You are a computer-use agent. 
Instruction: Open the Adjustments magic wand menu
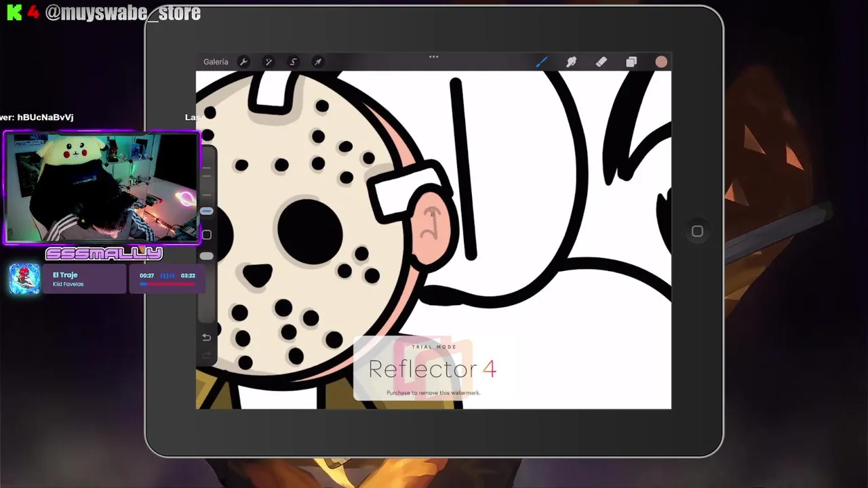click(269, 62)
